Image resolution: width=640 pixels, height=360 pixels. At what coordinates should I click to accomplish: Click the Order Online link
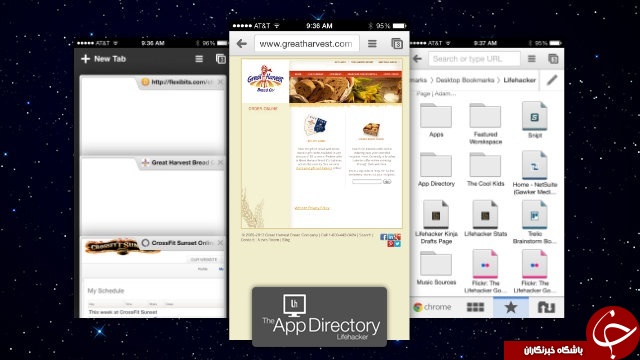pyautogui.click(x=263, y=109)
